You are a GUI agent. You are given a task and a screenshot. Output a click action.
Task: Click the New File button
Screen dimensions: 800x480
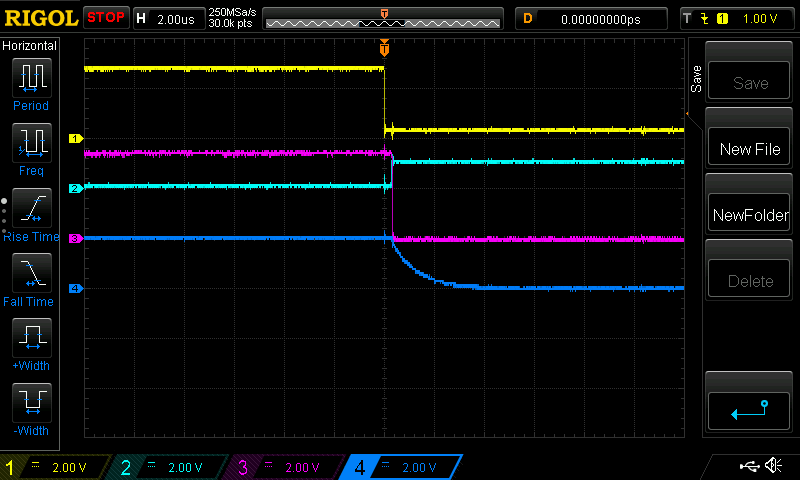click(x=748, y=146)
